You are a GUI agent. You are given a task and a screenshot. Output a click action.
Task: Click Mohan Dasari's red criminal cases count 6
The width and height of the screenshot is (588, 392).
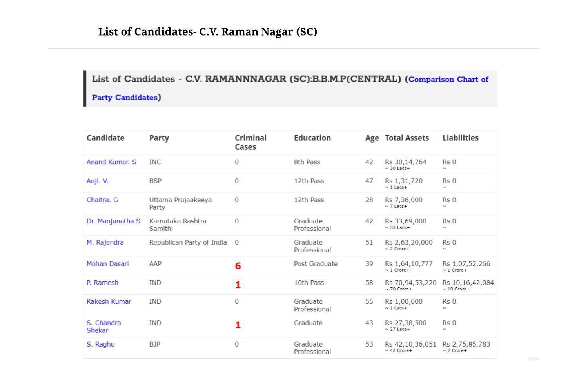(x=238, y=266)
